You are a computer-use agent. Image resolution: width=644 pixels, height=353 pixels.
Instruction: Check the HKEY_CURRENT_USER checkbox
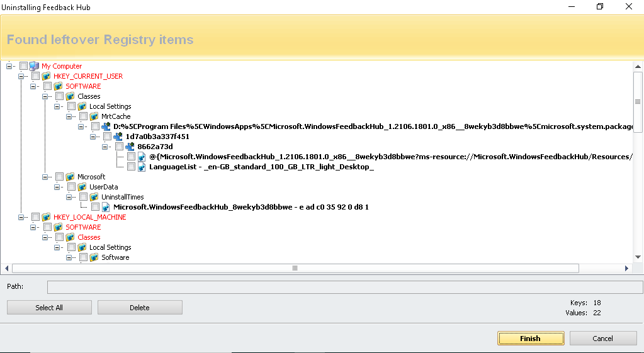pyautogui.click(x=35, y=76)
